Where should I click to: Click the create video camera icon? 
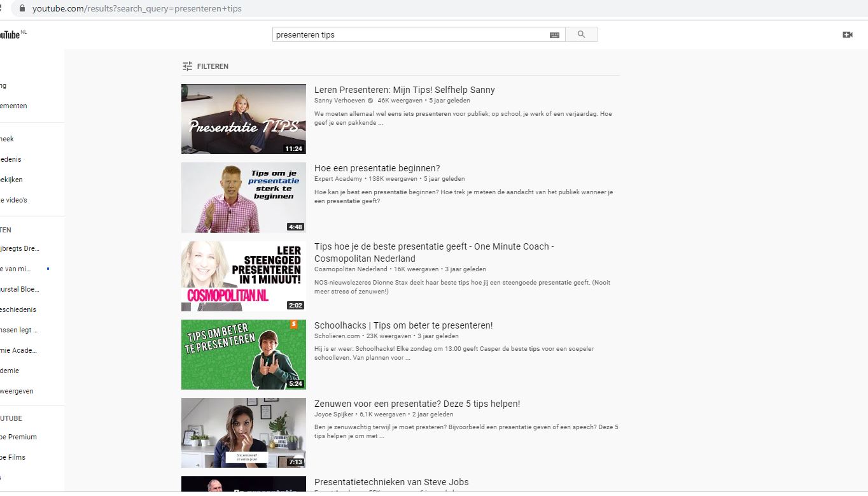(847, 34)
